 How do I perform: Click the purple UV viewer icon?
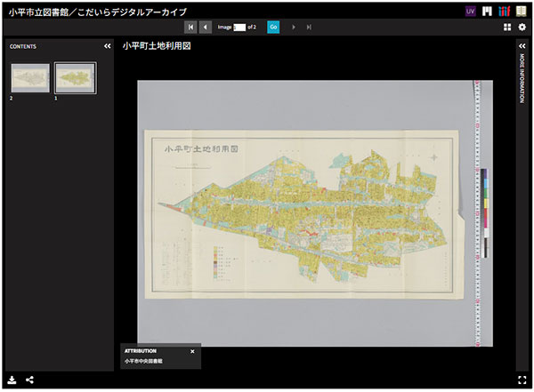click(x=470, y=12)
